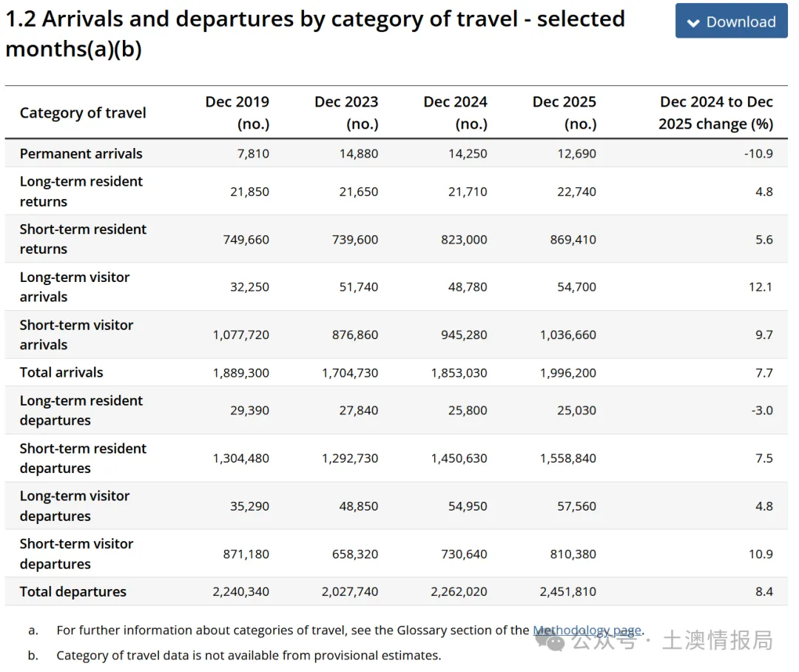Open the Methodology page link
This screenshot has width=799, height=672.
pos(587,631)
